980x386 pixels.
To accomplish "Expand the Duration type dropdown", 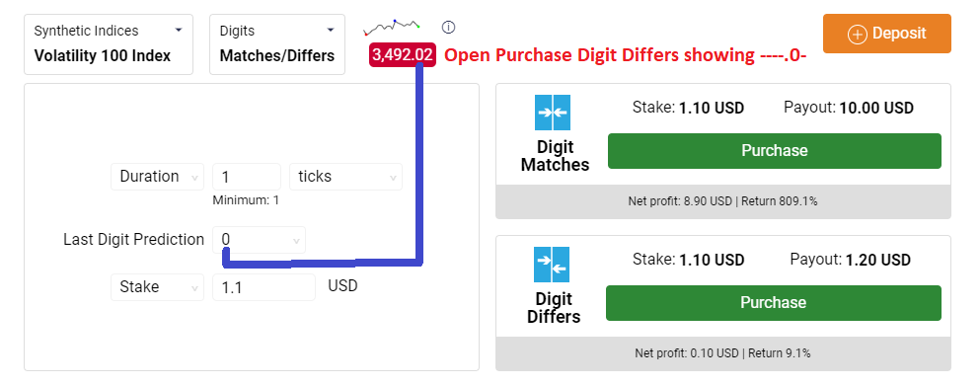I will tap(158, 177).
